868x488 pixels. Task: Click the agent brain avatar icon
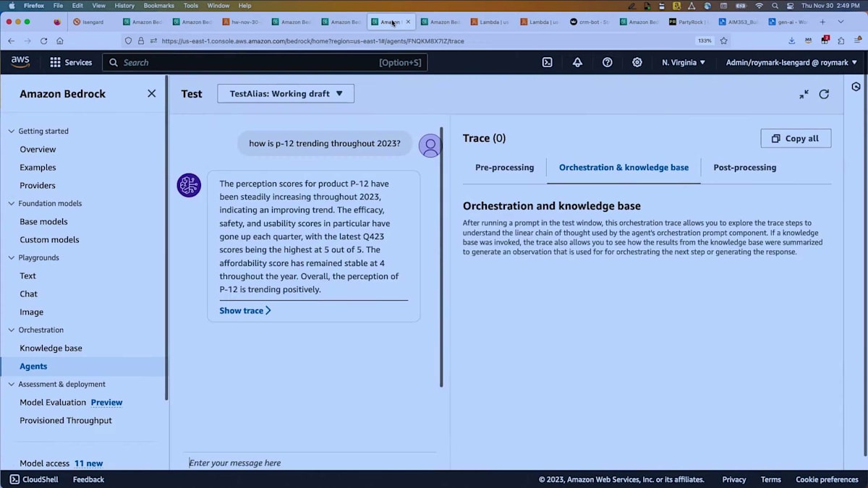(x=189, y=185)
